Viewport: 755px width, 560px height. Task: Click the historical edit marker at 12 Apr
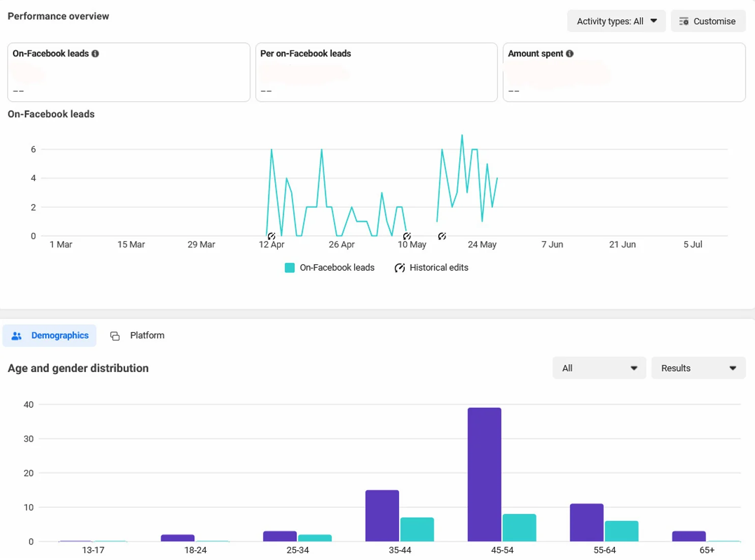click(271, 236)
